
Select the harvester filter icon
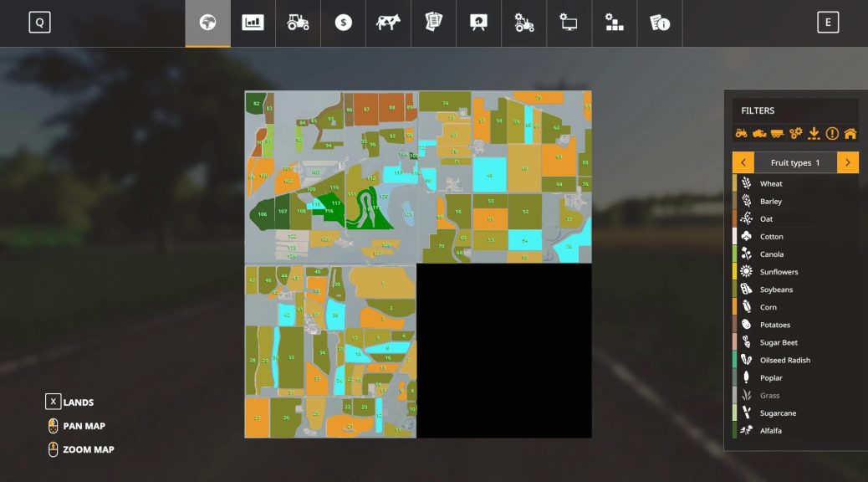pyautogui.click(x=758, y=133)
